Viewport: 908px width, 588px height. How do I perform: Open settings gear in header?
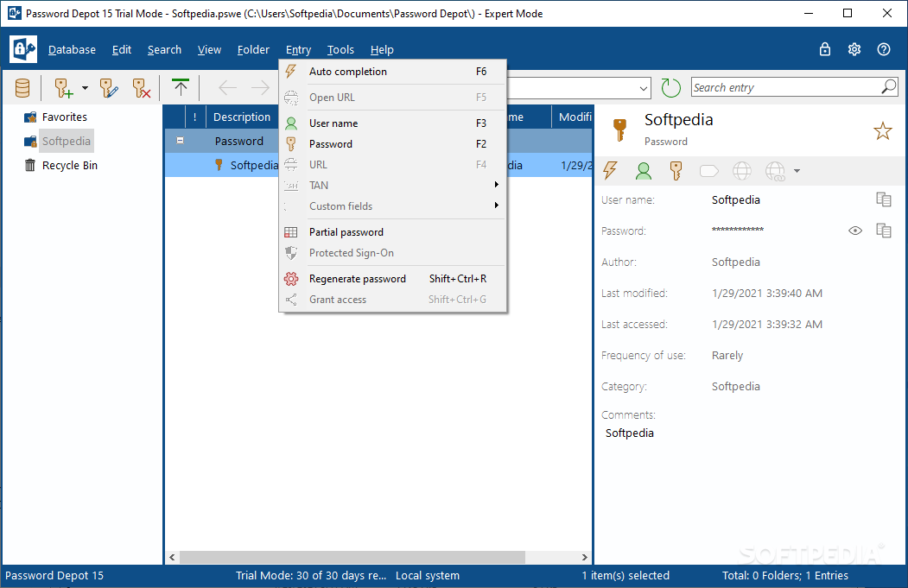[x=854, y=49]
